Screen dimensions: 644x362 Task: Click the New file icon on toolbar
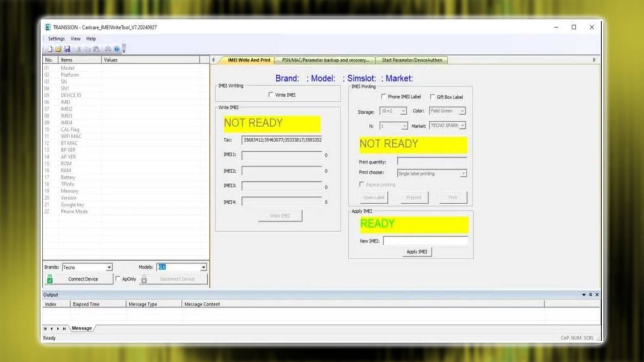[x=49, y=48]
